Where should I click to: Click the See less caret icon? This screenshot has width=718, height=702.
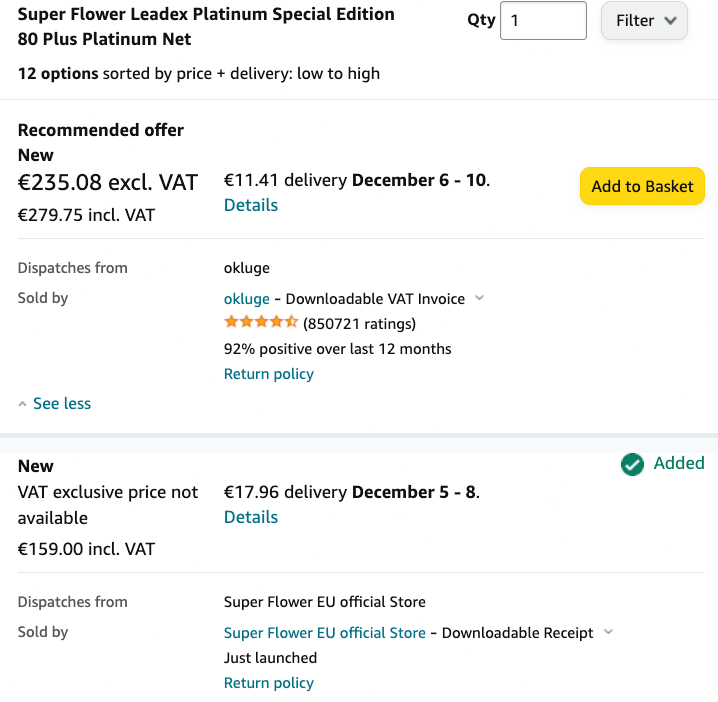(22, 404)
